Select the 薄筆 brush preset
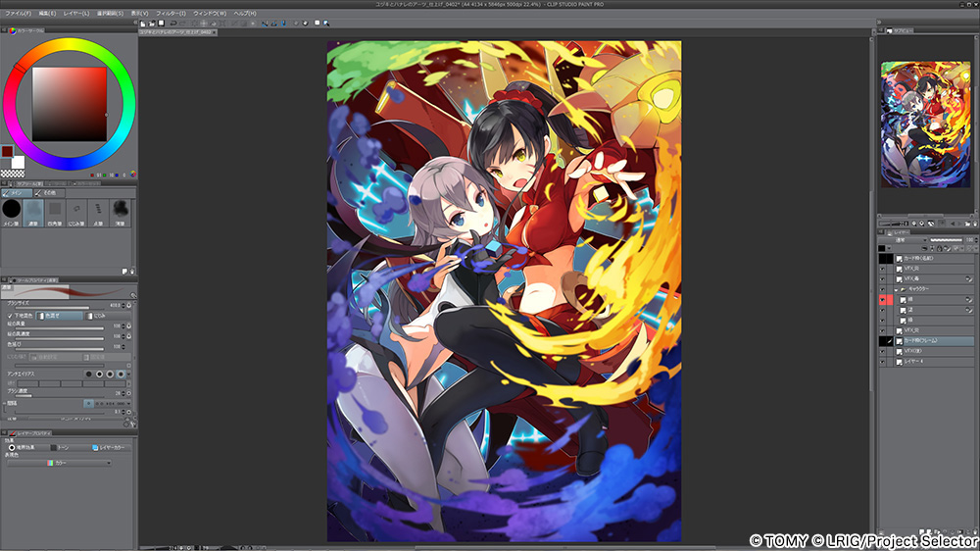Viewport: 980px width, 551px height. 120,212
